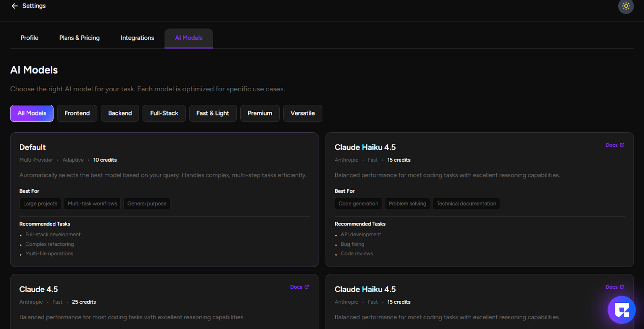
Task: Select the AI Models tab
Action: 189,38
